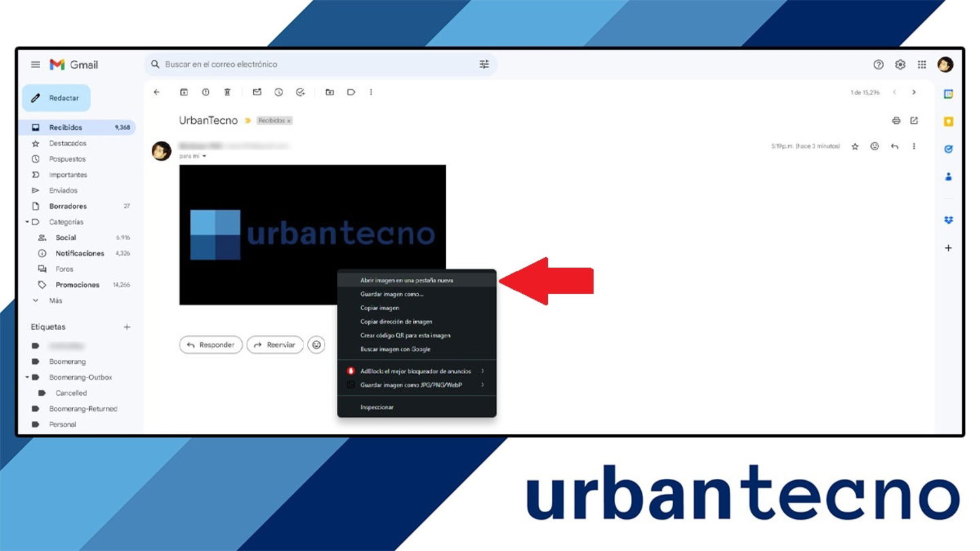Create a new label plus icon

click(x=127, y=327)
